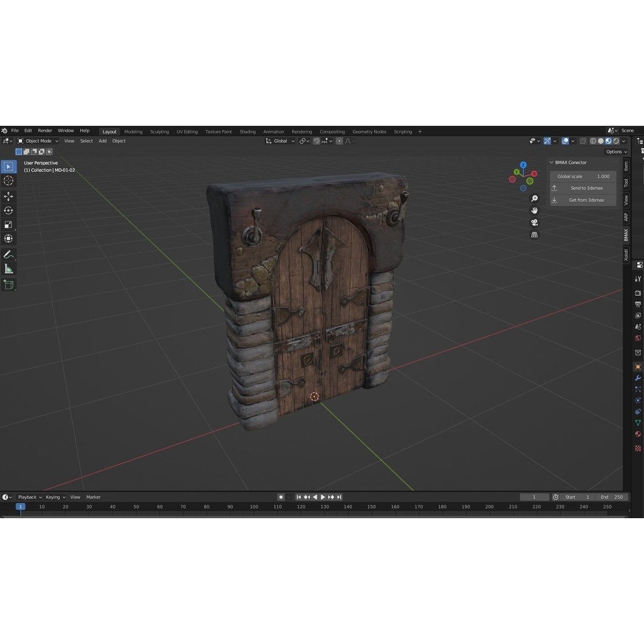Enable wireframe viewport shading mode
The width and height of the screenshot is (644, 644).
[x=593, y=141]
